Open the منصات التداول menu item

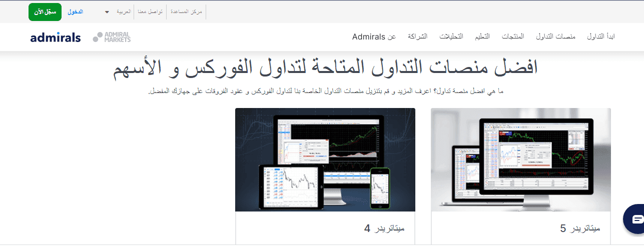point(555,37)
